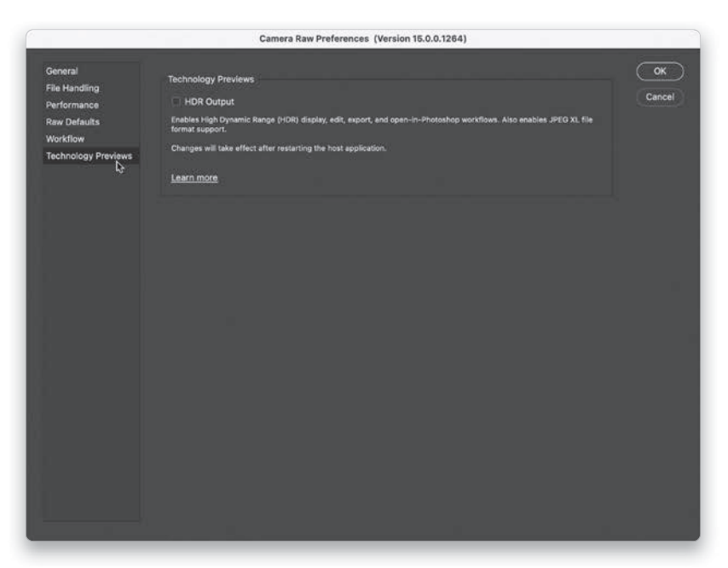Viewport: 728px width, 568px height.
Task: Click the HDR Output label text
Action: pos(209,102)
